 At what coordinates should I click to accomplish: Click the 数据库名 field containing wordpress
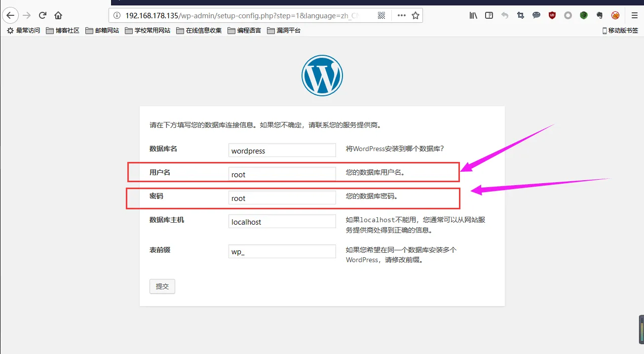click(x=282, y=151)
